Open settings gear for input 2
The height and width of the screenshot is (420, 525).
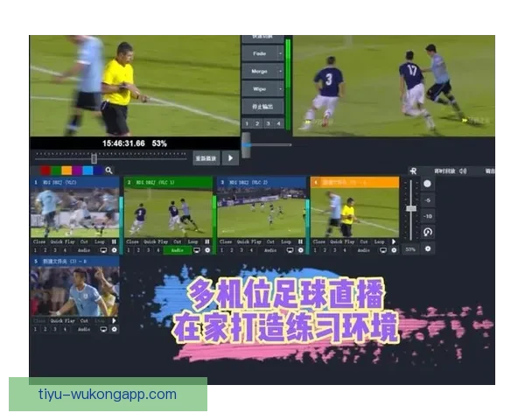point(207,250)
